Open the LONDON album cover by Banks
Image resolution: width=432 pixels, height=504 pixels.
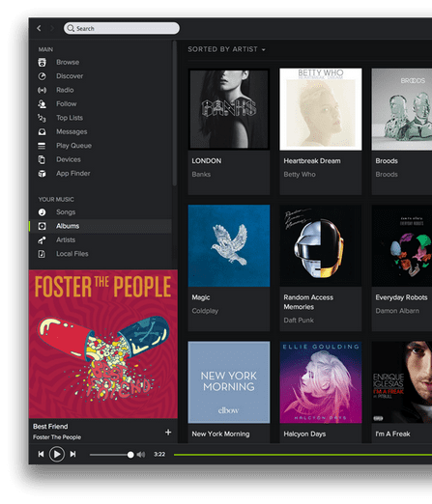coord(229,109)
